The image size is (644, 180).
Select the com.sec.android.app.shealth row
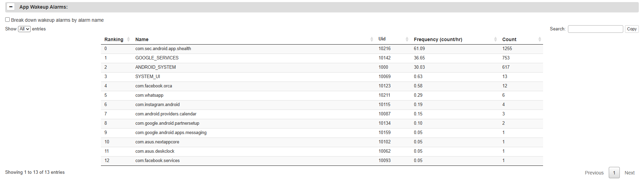click(163, 49)
